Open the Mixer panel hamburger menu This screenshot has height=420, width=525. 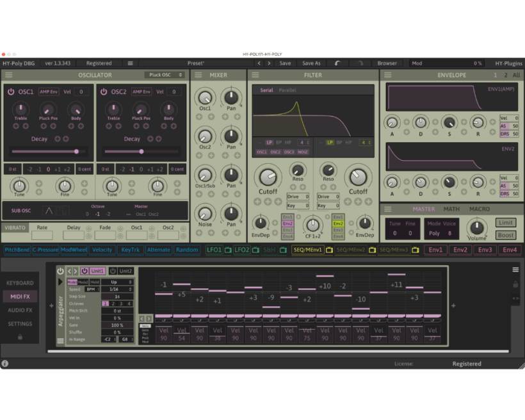point(197,75)
